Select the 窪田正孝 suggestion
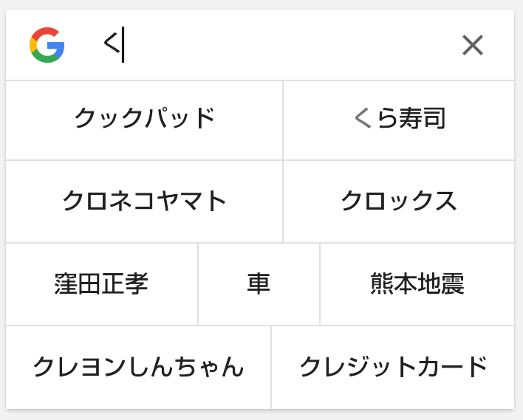Image resolution: width=523 pixels, height=420 pixels. [x=102, y=284]
